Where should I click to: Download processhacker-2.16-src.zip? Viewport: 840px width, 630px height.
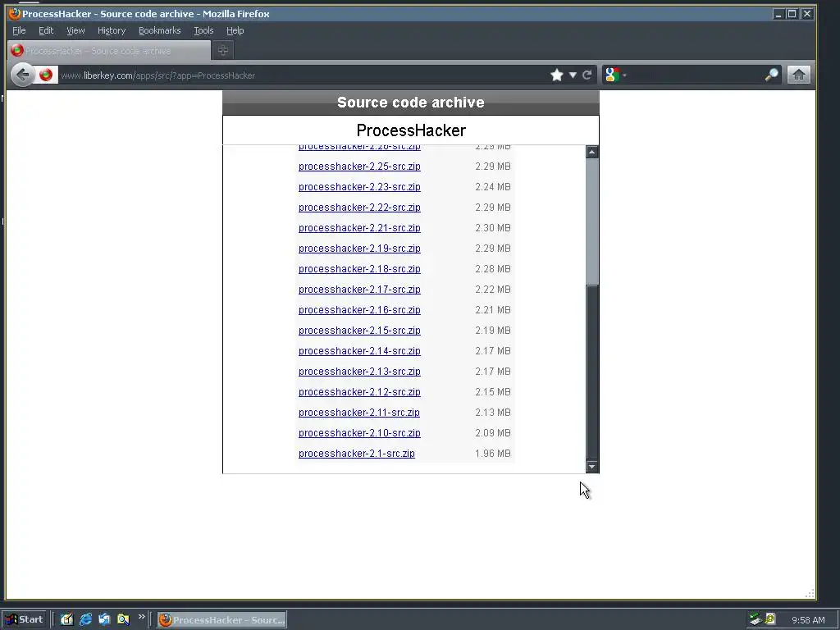(x=359, y=310)
